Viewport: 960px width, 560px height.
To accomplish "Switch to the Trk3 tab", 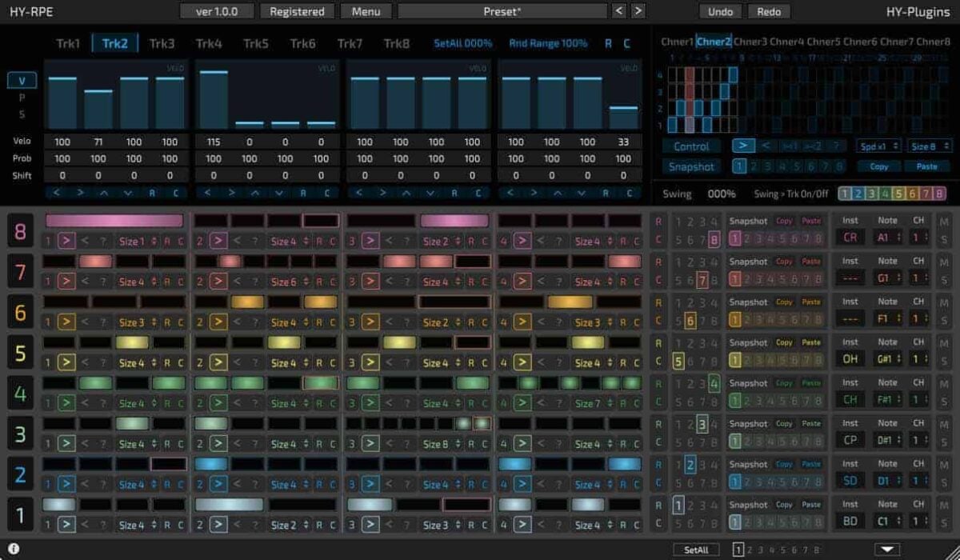I will tap(162, 43).
